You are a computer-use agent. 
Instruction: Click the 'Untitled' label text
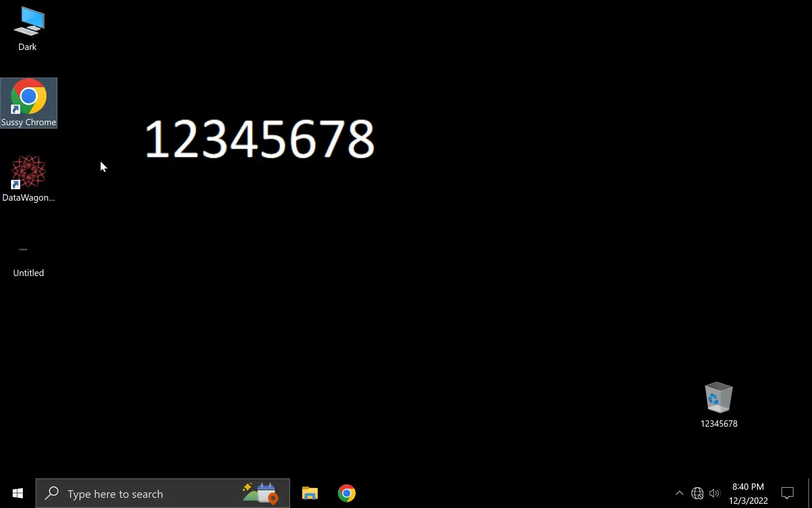(28, 273)
